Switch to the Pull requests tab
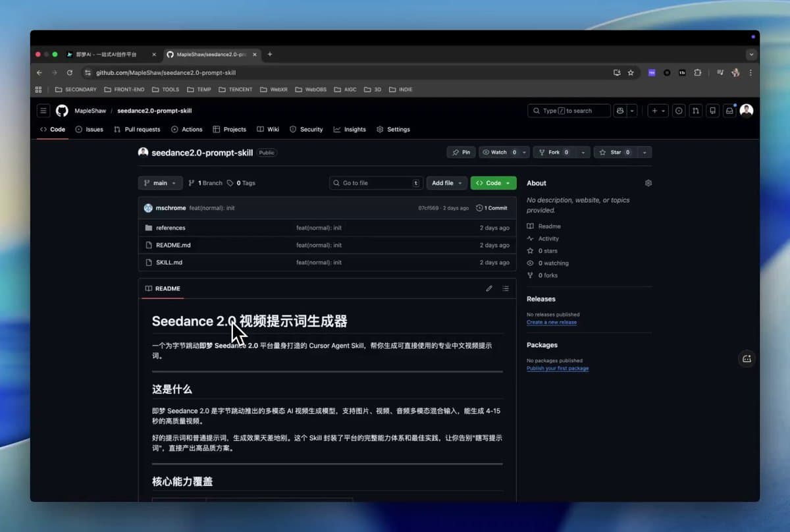 tap(137, 129)
